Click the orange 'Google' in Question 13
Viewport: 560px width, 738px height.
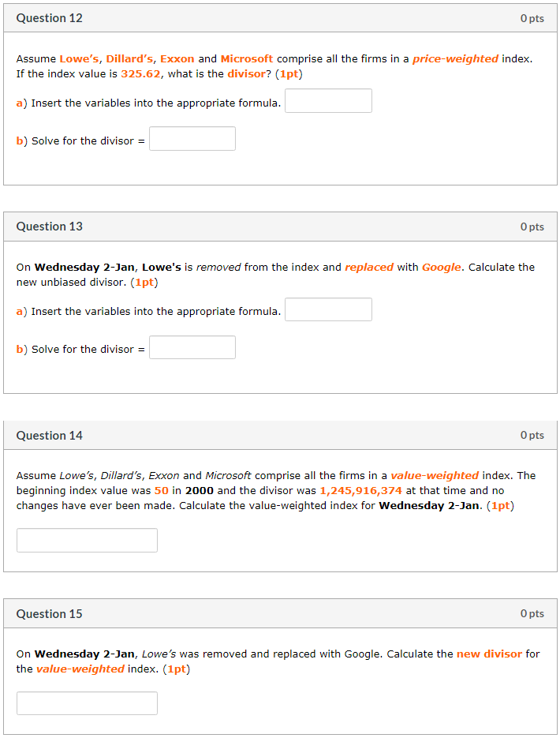[441, 267]
